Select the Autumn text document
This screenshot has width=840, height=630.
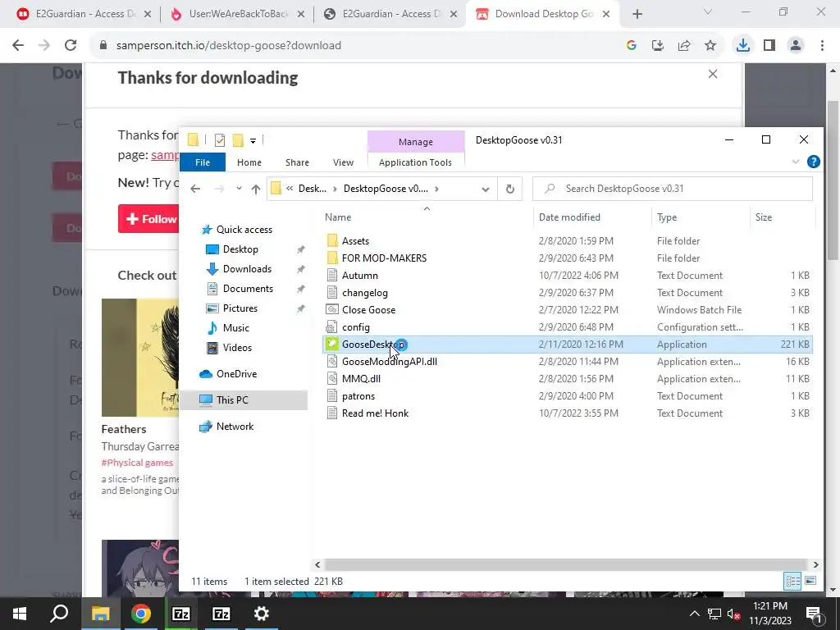pyautogui.click(x=359, y=276)
